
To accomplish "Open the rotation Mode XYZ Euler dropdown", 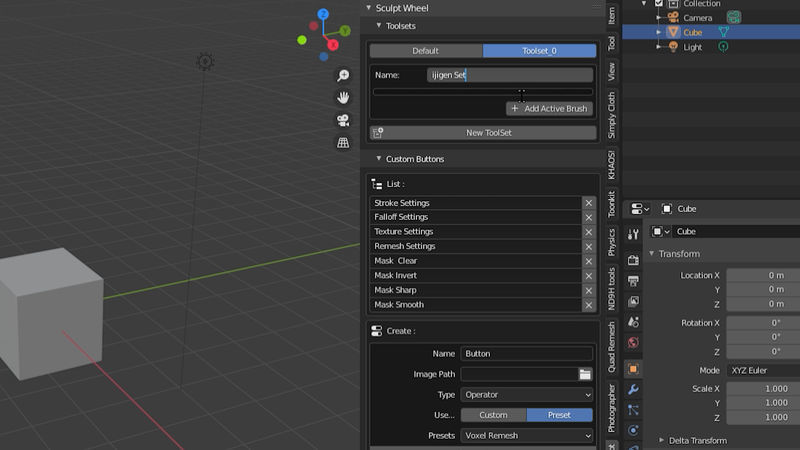I will 763,370.
